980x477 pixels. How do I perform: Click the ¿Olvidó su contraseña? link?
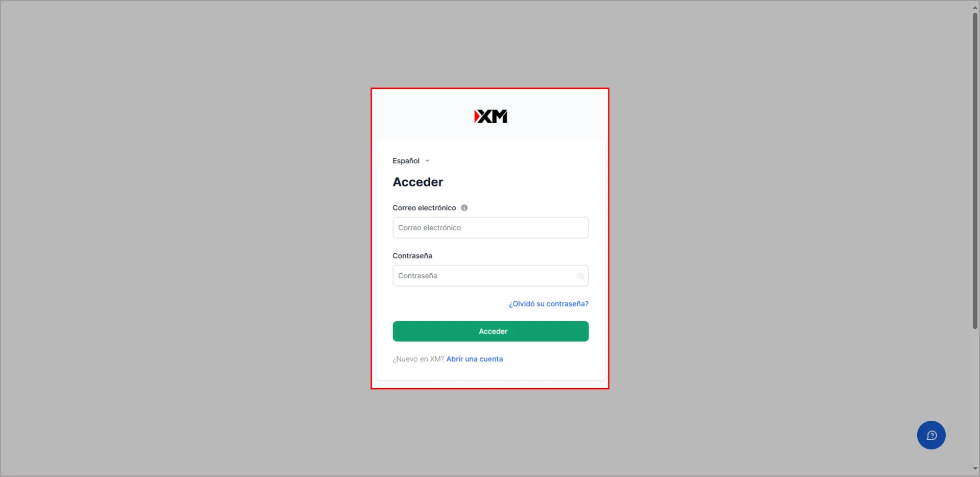point(549,304)
